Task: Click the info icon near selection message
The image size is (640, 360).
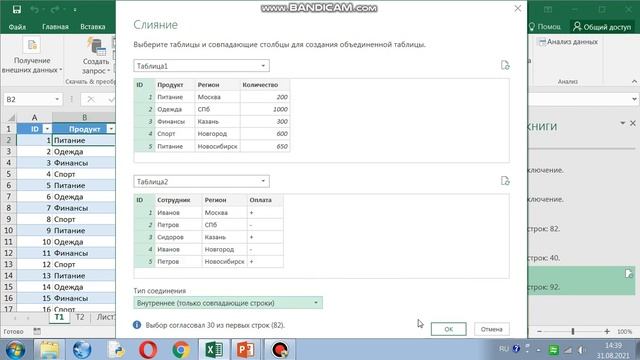Action: pos(137,325)
